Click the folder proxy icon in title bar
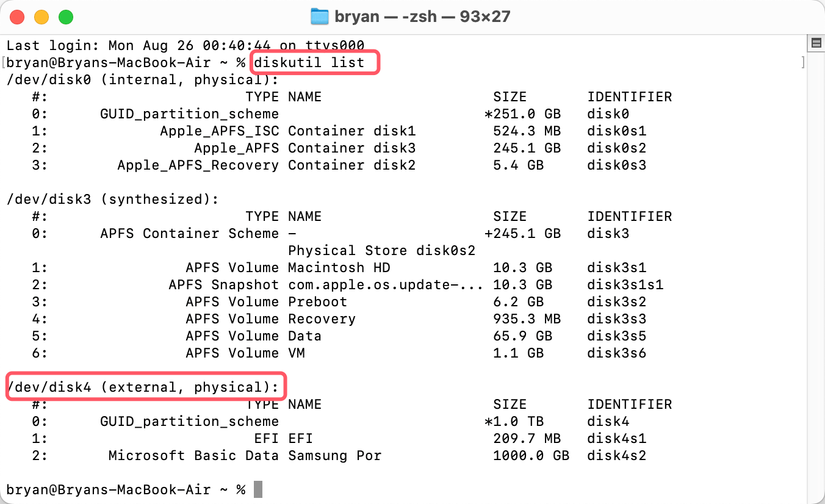The height and width of the screenshot is (504, 825). 320,16
